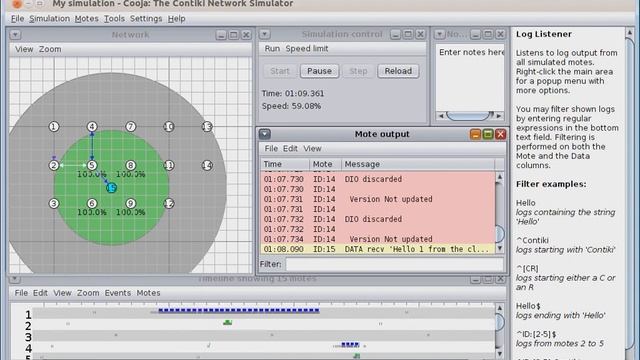Select mote 2 in Network view
The image size is (640, 360).
pos(54,165)
